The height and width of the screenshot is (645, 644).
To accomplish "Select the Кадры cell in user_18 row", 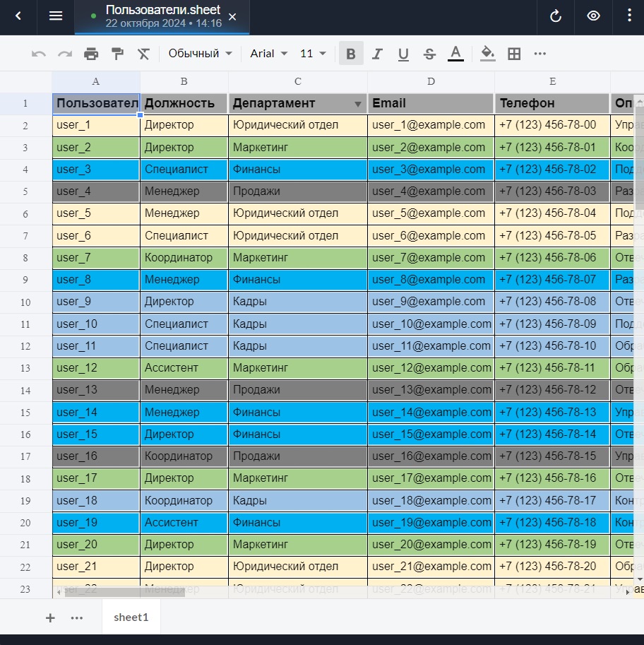I will click(x=298, y=500).
